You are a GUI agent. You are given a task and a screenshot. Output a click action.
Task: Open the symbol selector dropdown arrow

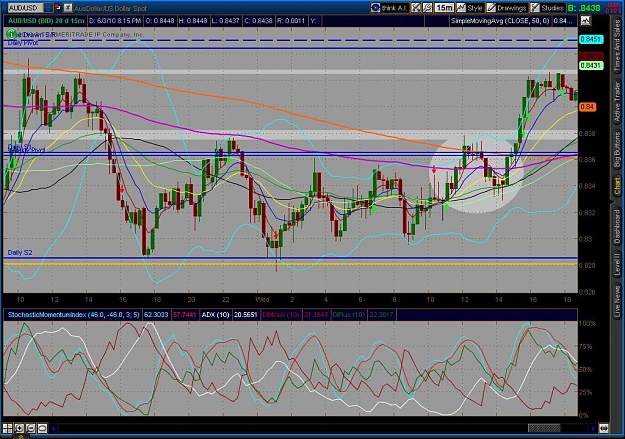[x=48, y=8]
